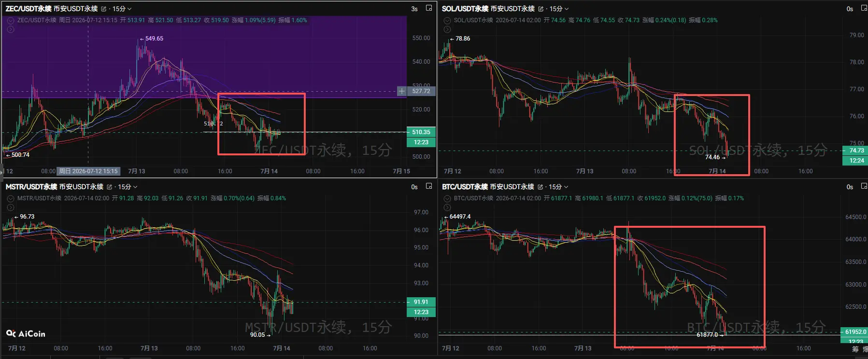Click the 0s refresh timer in SOL panel
This screenshot has width=868, height=359.
point(850,9)
